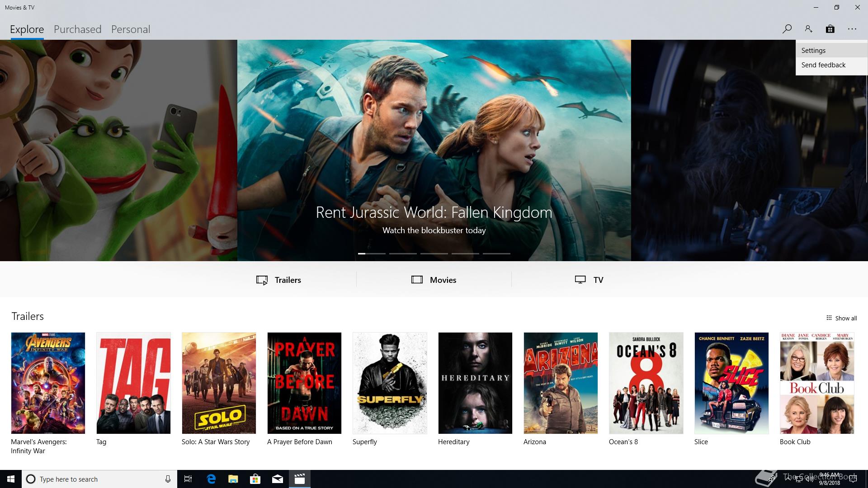Click the Movies & TV taskbar icon
The image size is (868, 488).
point(300,479)
